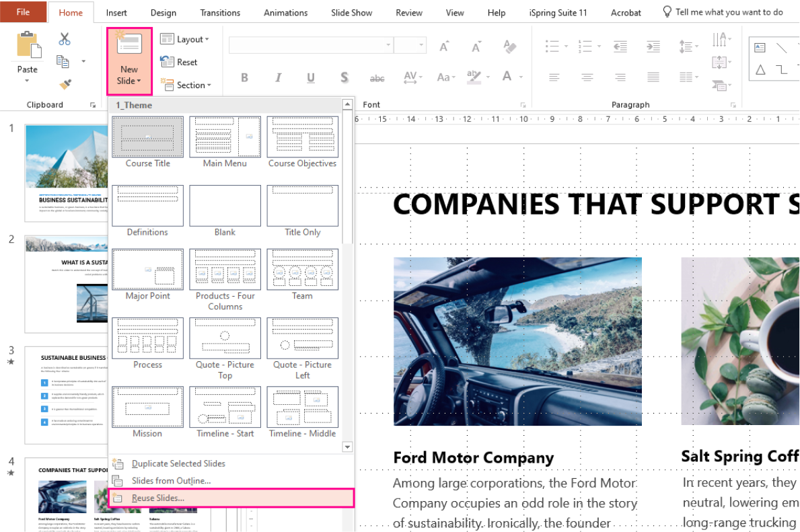Expand the Layout dropdown
The width and height of the screenshot is (800, 532).
185,39
